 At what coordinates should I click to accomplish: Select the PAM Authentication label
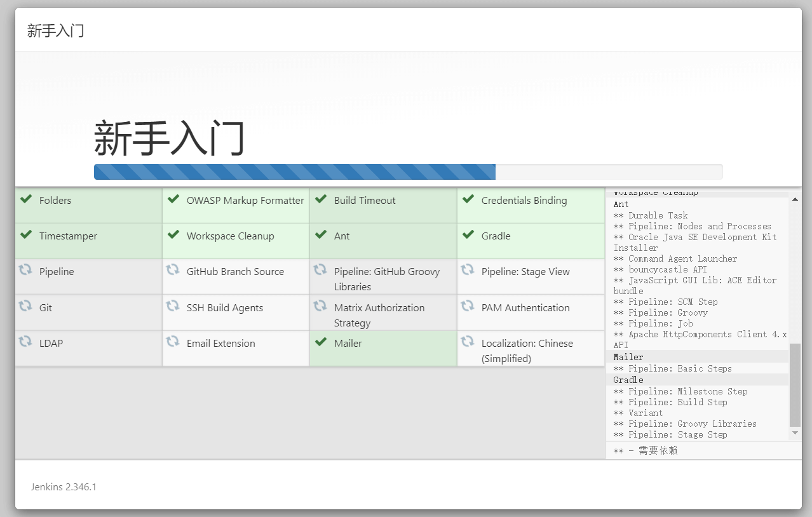[525, 308]
